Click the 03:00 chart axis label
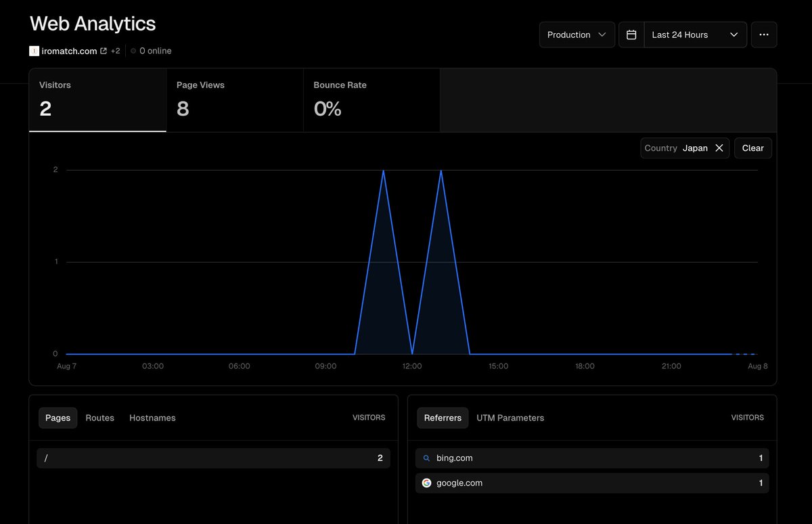 point(153,366)
